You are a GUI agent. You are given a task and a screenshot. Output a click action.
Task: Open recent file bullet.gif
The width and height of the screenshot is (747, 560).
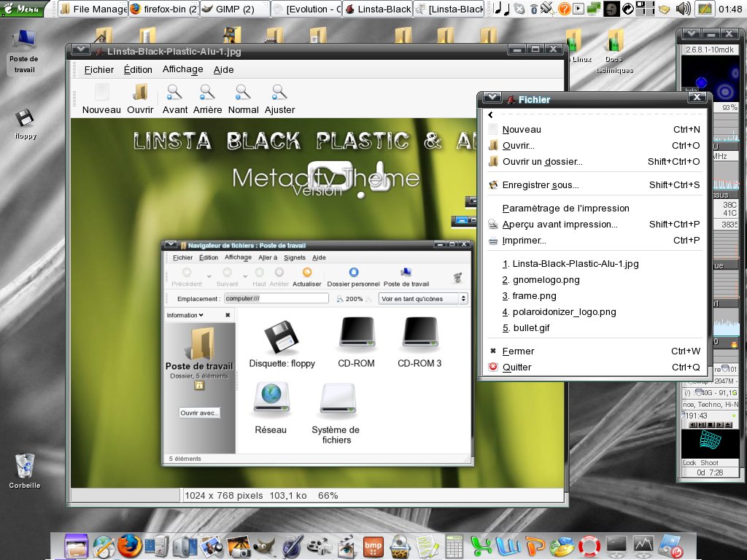[x=594, y=327]
